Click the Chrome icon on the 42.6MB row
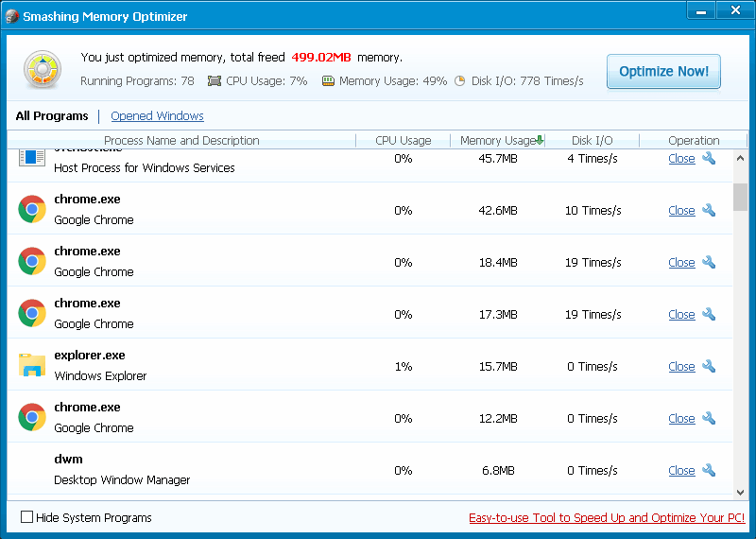 (32, 209)
